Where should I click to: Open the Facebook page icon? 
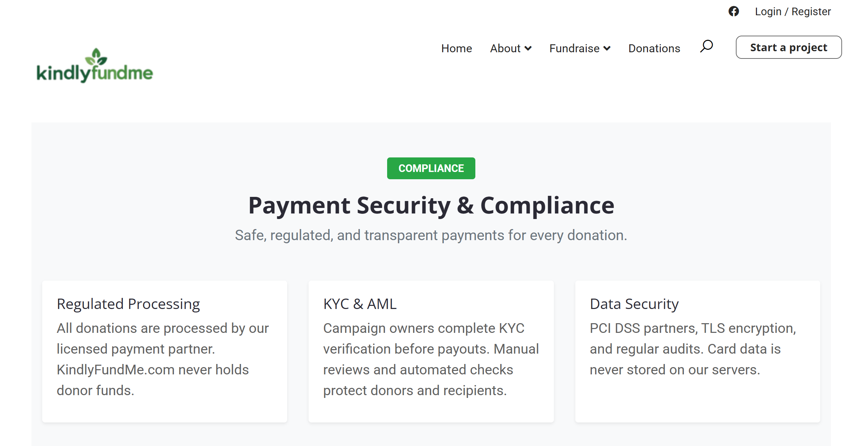tap(733, 11)
